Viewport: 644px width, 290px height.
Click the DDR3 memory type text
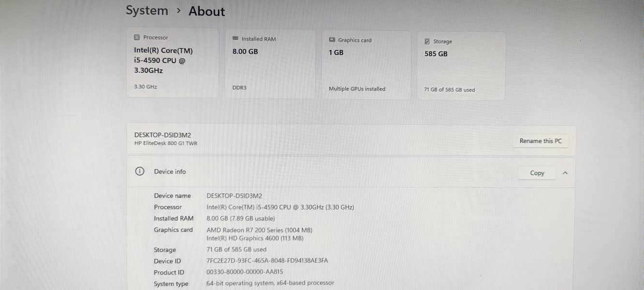pyautogui.click(x=239, y=88)
